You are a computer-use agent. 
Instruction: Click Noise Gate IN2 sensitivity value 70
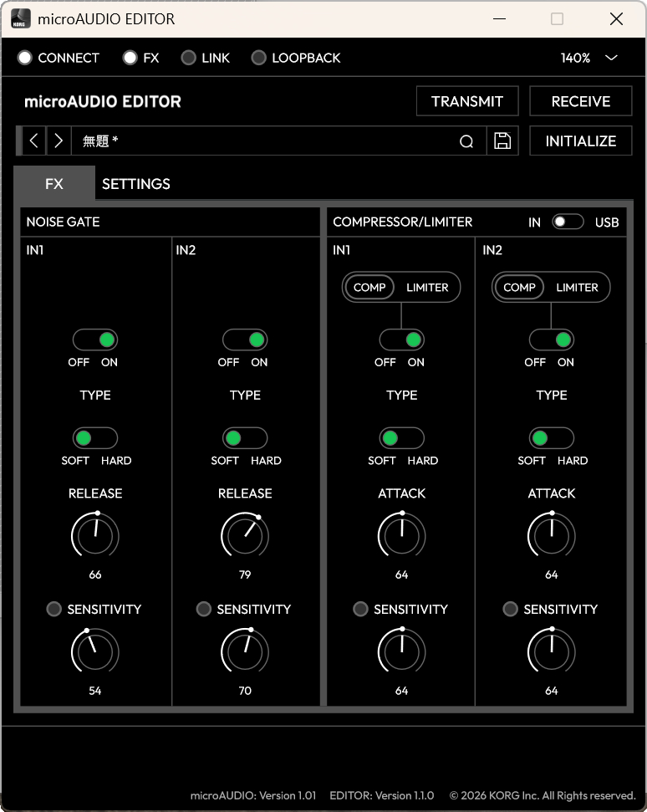pos(245,691)
